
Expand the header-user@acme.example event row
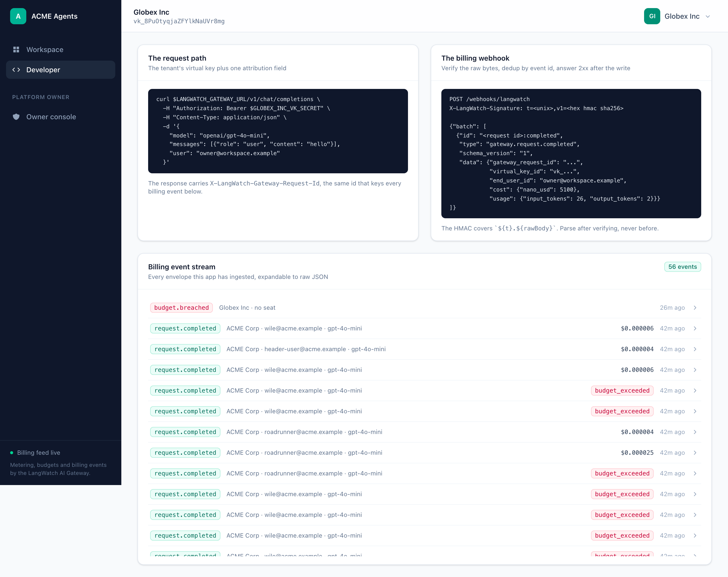coord(424,349)
